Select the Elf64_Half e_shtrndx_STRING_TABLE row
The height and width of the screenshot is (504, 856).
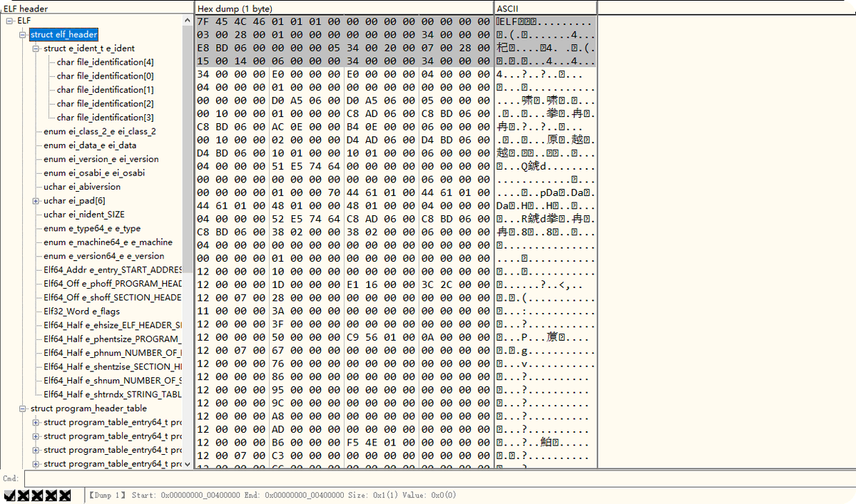(x=113, y=394)
